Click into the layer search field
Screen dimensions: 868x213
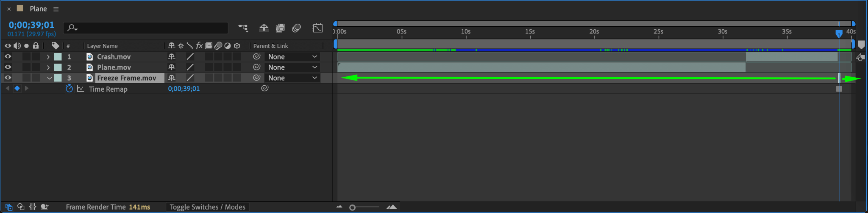tap(146, 28)
